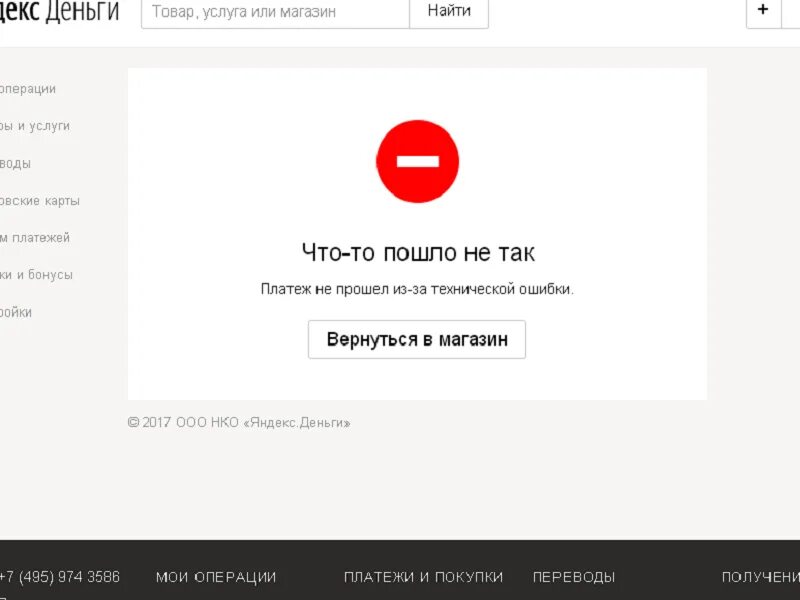Focus the 'Товар, услуга или магазин' search field
This screenshot has width=800, height=600.
click(276, 12)
